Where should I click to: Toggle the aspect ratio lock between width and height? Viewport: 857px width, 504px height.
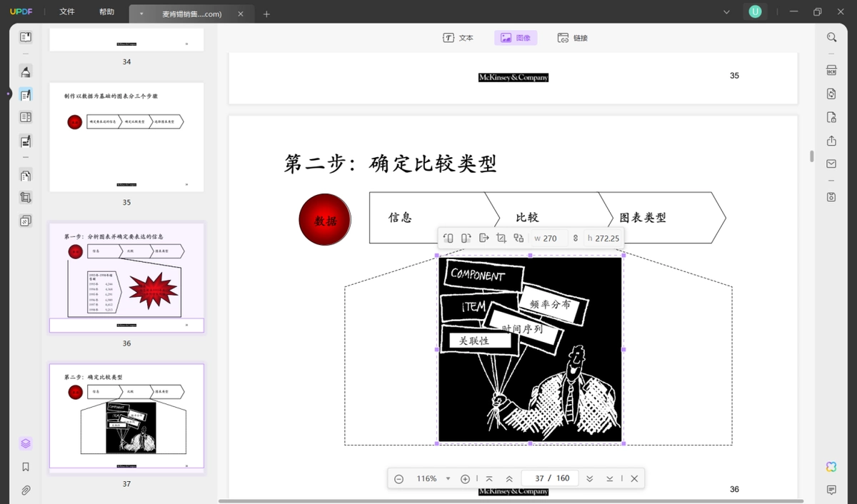point(575,238)
